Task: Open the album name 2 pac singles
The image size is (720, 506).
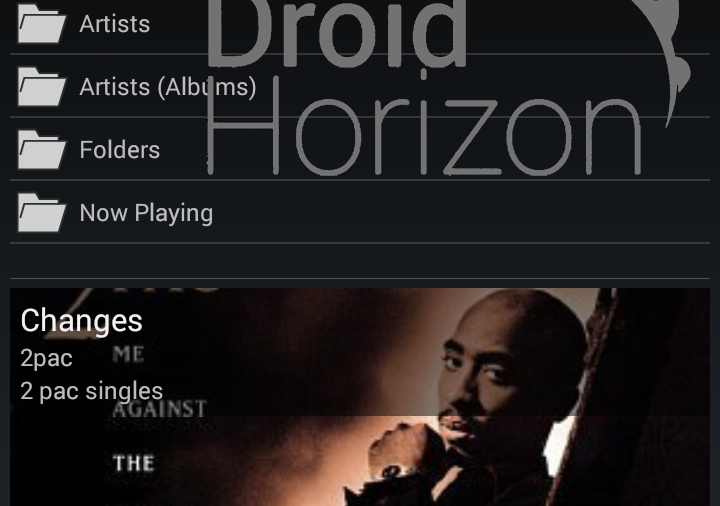Action: tap(92, 391)
